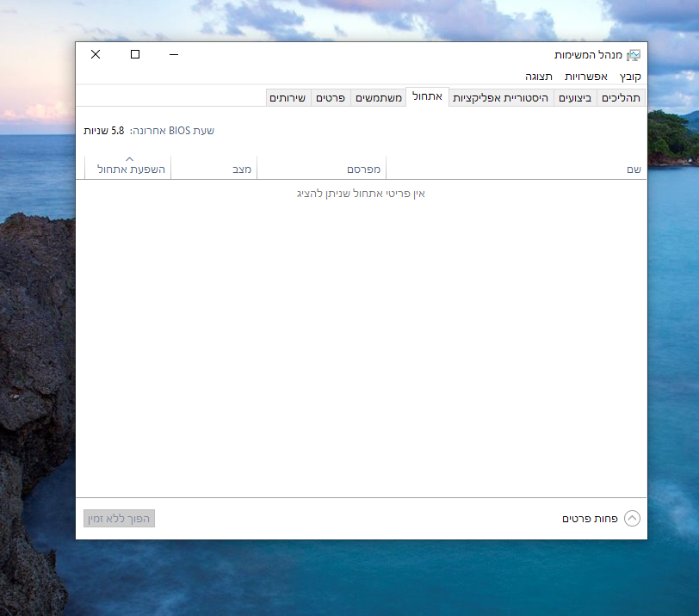Open the תצוגה (View) menu

539,77
